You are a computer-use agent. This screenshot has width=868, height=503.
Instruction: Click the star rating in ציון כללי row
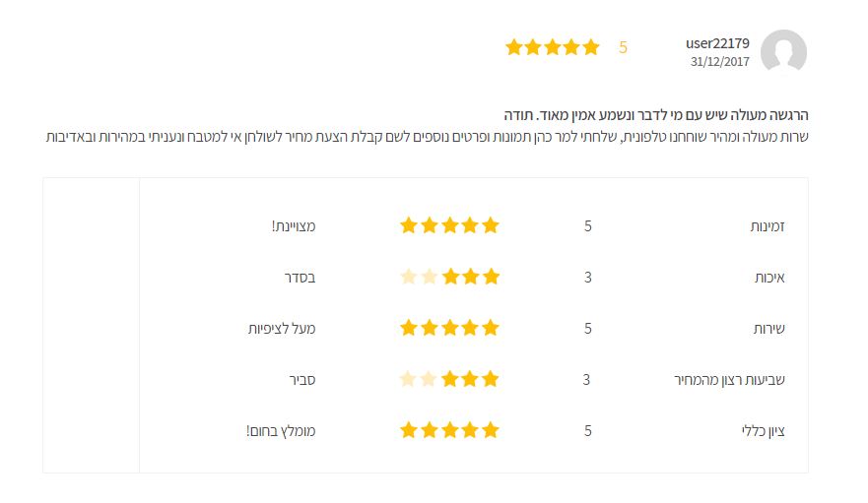pyautogui.click(x=449, y=430)
